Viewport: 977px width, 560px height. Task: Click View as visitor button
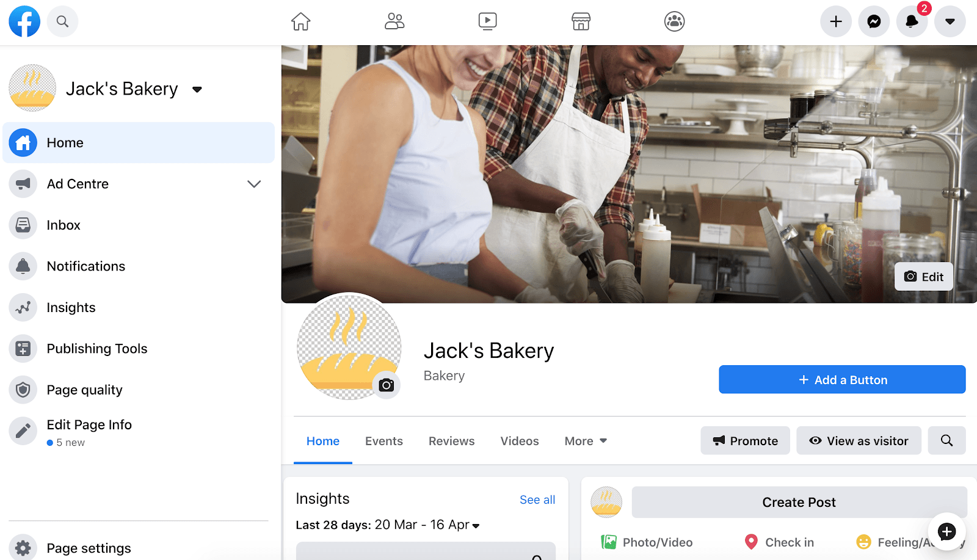(859, 441)
